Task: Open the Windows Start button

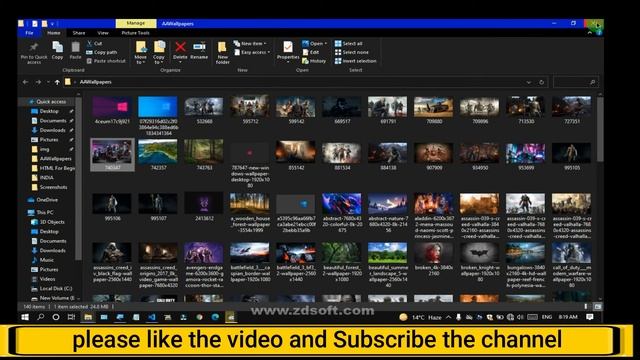Action: click(25, 317)
